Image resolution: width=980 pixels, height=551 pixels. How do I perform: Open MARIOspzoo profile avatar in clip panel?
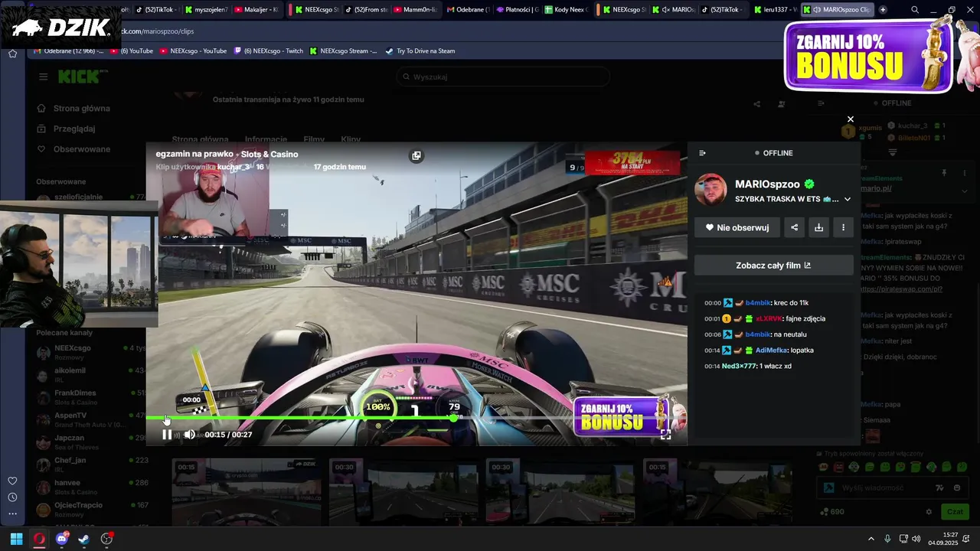(710, 190)
